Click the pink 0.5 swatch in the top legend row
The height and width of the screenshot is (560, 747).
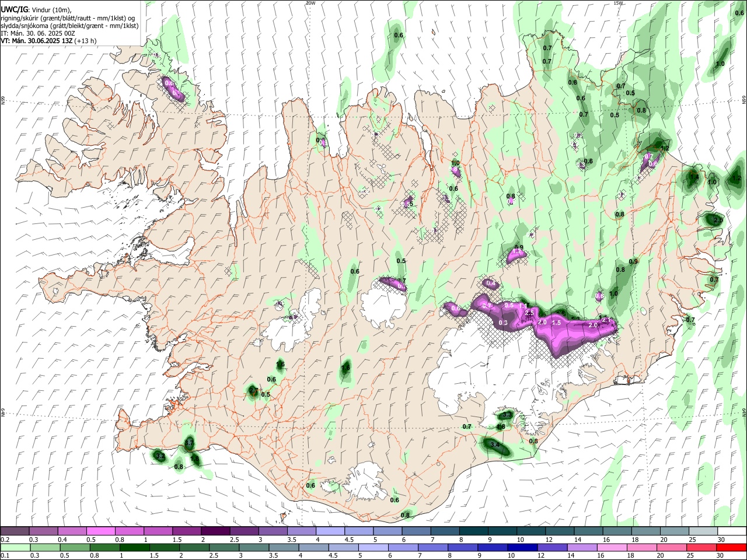(x=100, y=531)
